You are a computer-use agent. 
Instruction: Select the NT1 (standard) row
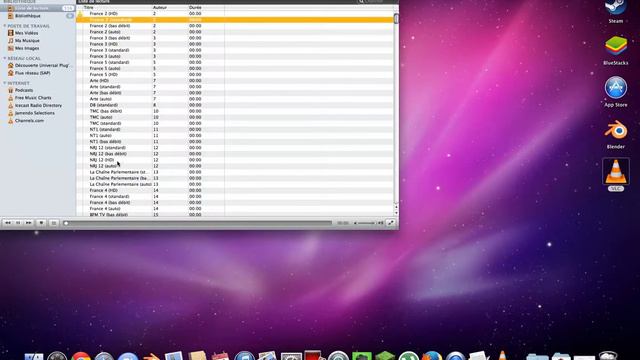point(235,129)
